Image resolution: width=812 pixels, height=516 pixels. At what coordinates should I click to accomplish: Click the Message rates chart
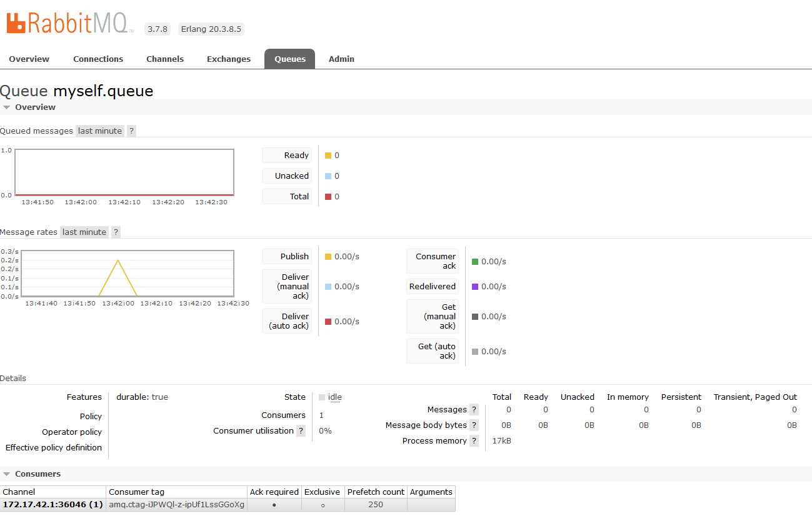click(x=128, y=274)
